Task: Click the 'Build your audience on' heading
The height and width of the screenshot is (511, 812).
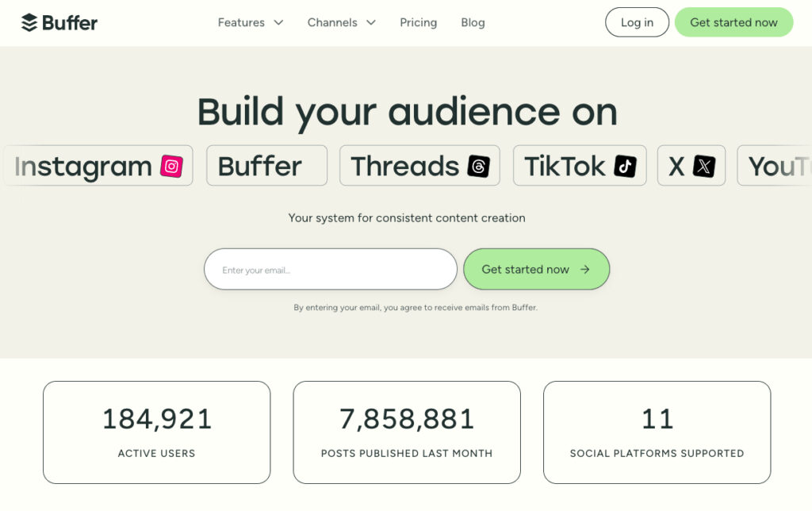Action: coord(407,112)
